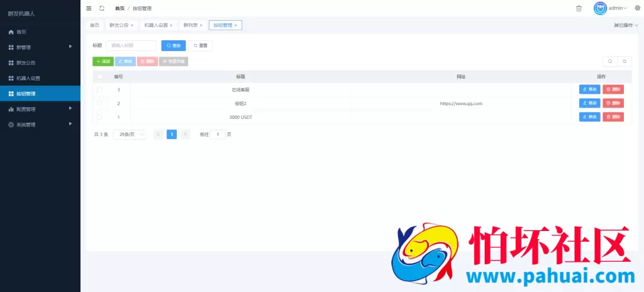Viewport: 644px width, 292px height.
Task: Switch to the 群列表 tab
Action: point(190,25)
